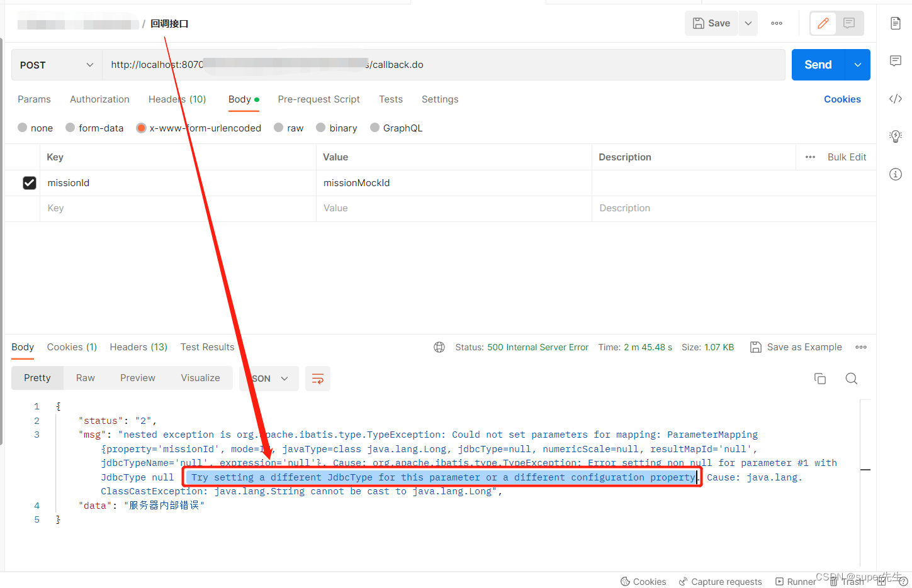Click the 500 Internal Server Error status
This screenshot has width=912, height=588.
(x=538, y=347)
